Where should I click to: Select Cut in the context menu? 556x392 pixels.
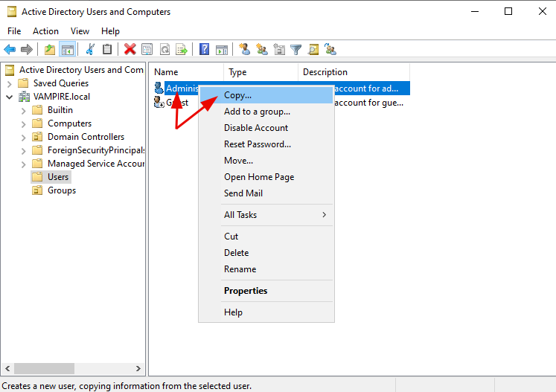tap(266, 237)
